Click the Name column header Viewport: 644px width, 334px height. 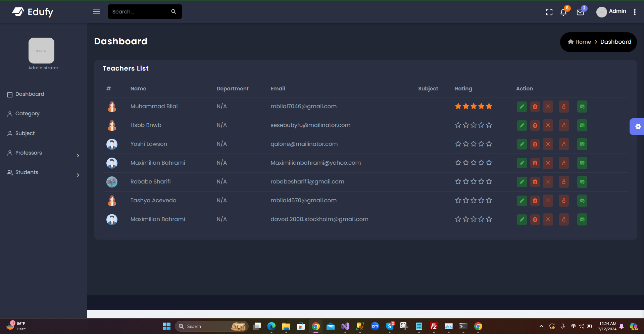(x=138, y=89)
